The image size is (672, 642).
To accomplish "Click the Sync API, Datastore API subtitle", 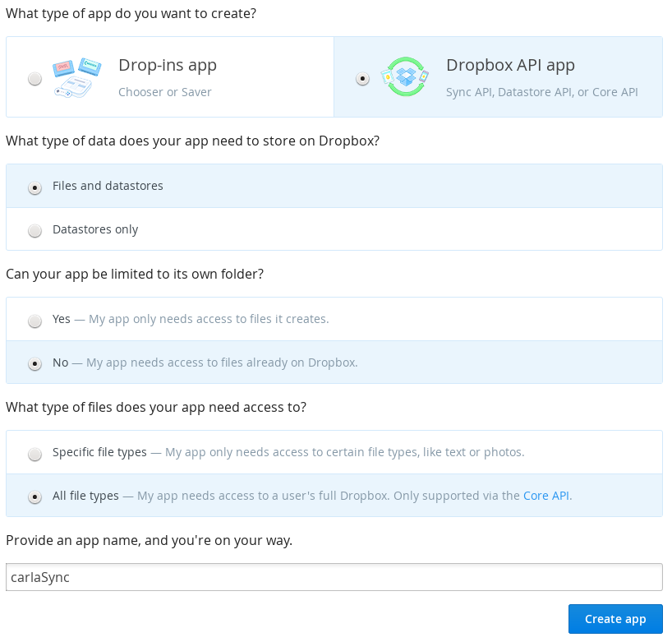I will click(x=542, y=92).
